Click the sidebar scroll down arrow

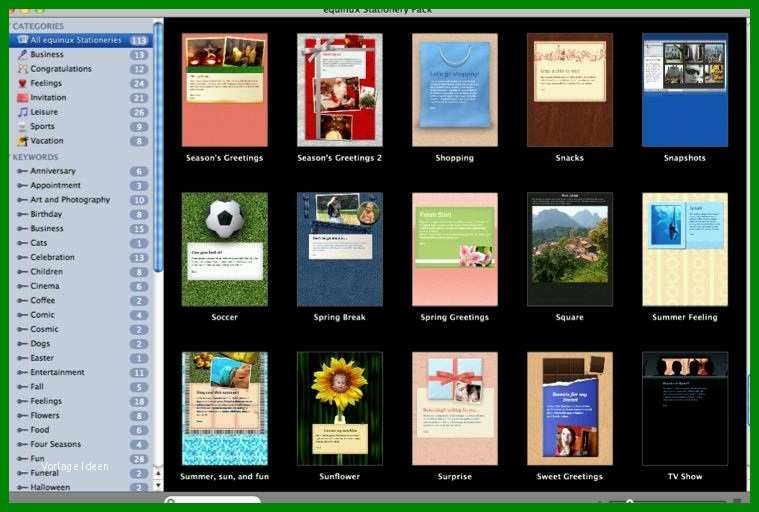coord(158,484)
